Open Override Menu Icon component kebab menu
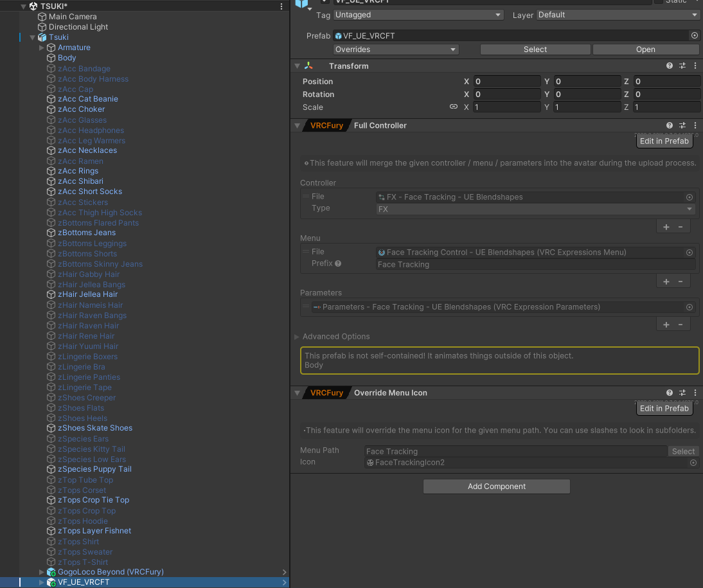This screenshot has height=588, width=703. point(695,393)
